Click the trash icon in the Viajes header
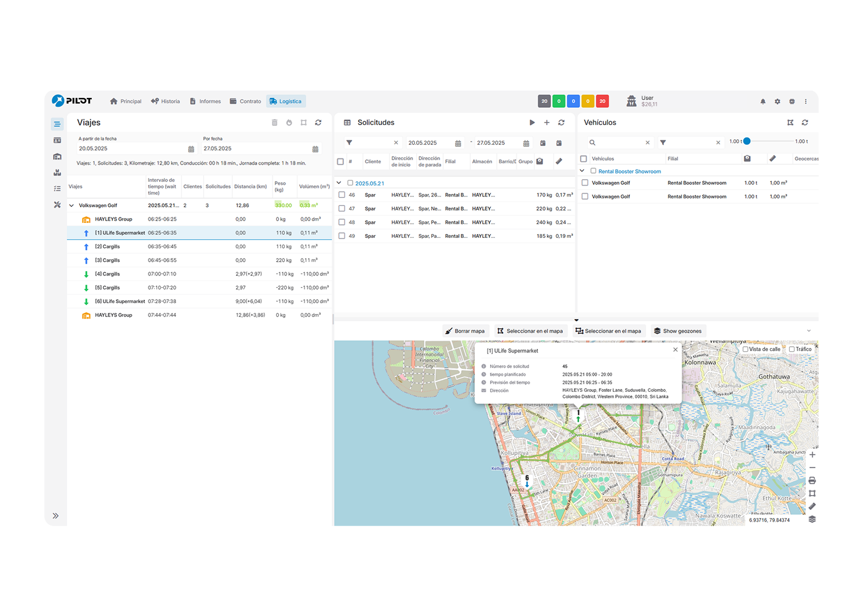Viewport: 863px width, 616px height. click(x=274, y=123)
